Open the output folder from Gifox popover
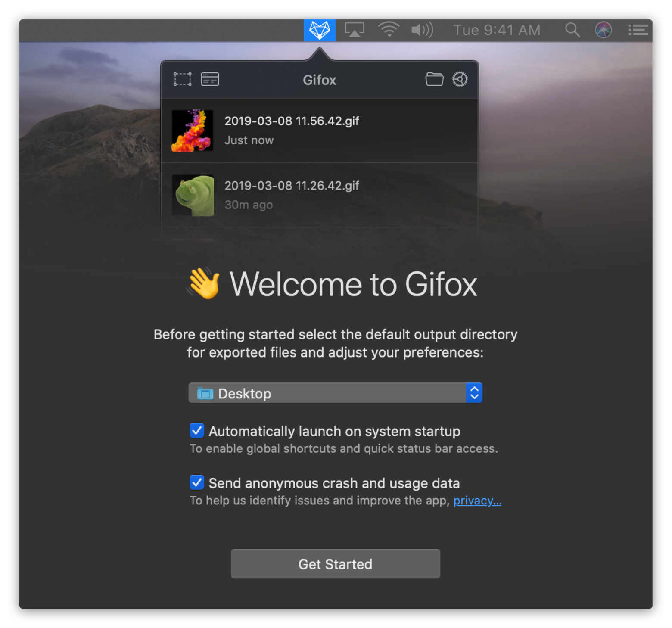The image size is (672, 628). pos(434,79)
